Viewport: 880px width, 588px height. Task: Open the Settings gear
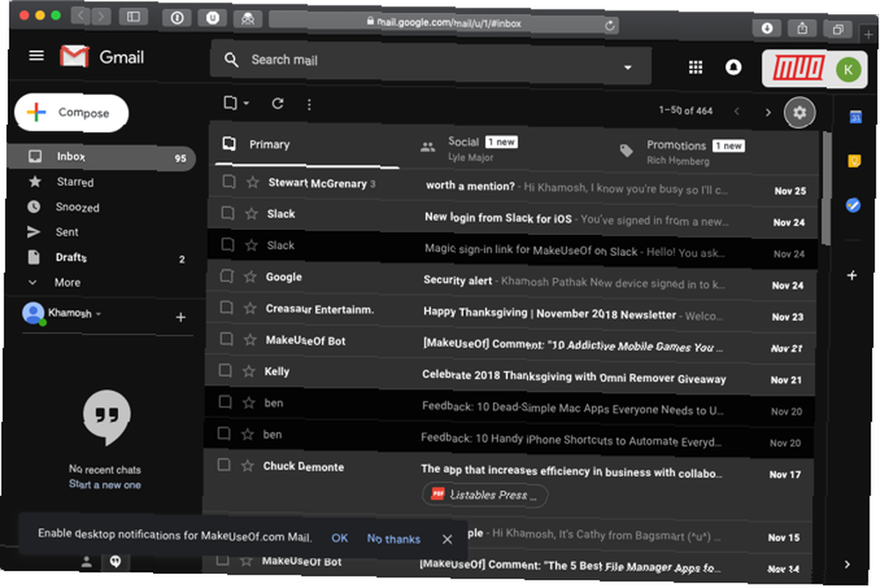[x=799, y=113]
